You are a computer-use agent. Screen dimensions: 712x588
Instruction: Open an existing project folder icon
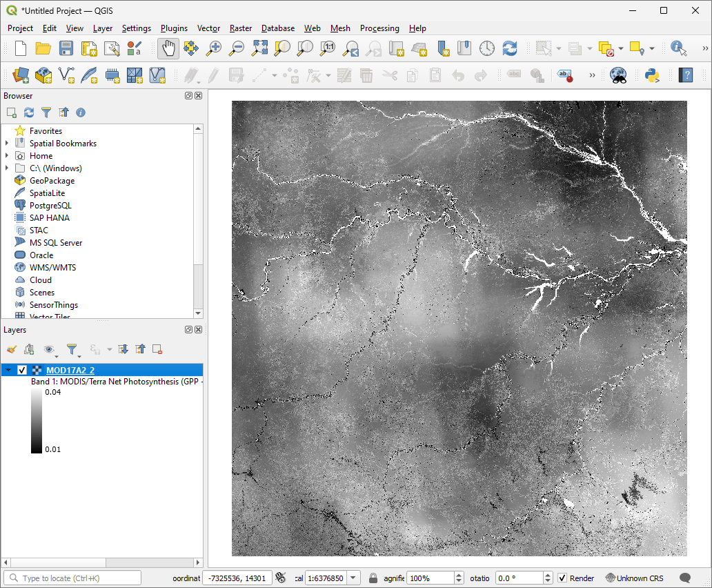[43, 48]
